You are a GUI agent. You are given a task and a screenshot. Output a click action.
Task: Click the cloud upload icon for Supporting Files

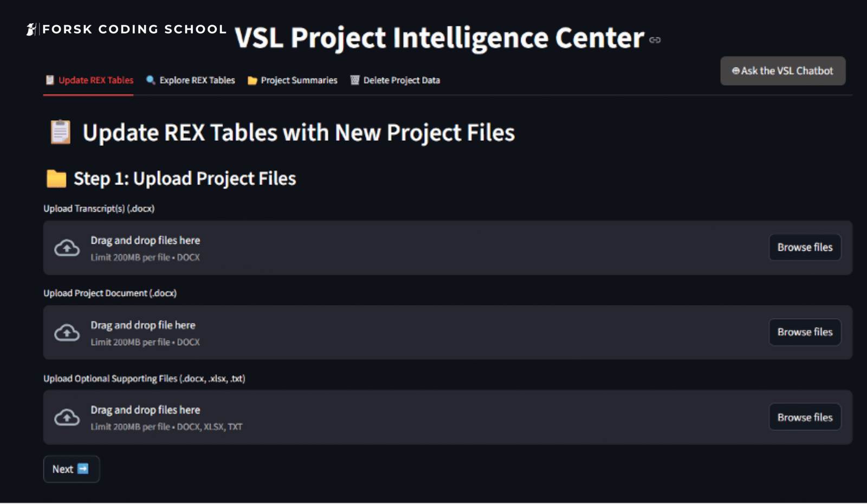click(x=67, y=417)
